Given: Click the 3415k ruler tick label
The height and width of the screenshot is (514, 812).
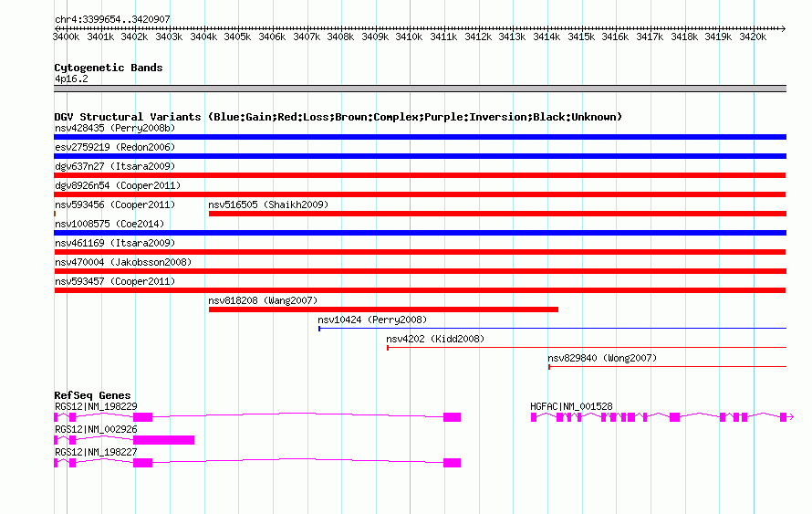Looking at the screenshot, I should pyautogui.click(x=581, y=37).
